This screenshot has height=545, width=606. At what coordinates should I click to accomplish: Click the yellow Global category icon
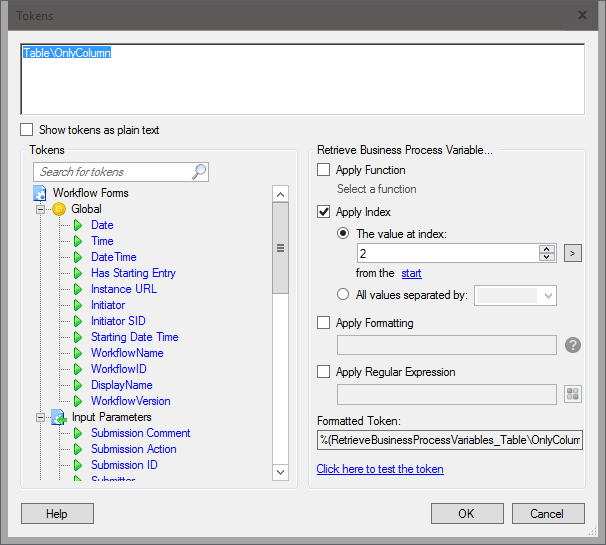[59, 209]
